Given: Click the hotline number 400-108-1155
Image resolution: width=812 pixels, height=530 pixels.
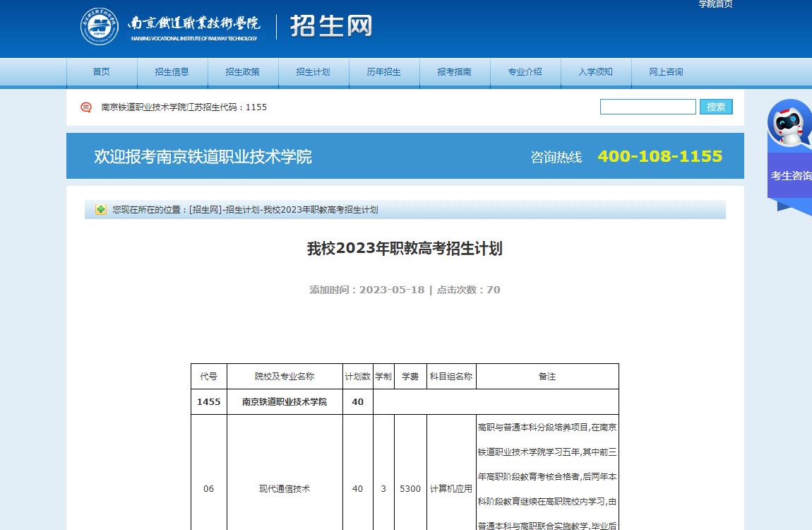Looking at the screenshot, I should pyautogui.click(x=659, y=156).
